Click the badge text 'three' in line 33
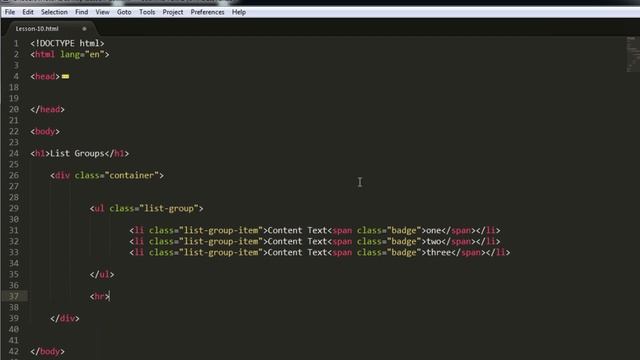 [438, 253]
